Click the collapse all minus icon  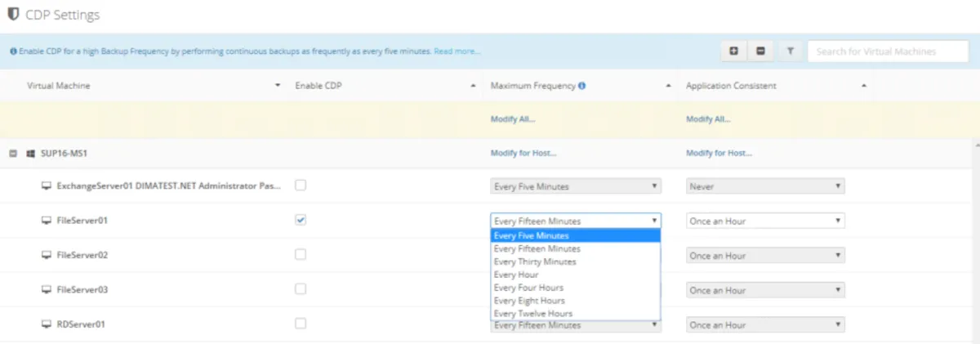point(761,51)
